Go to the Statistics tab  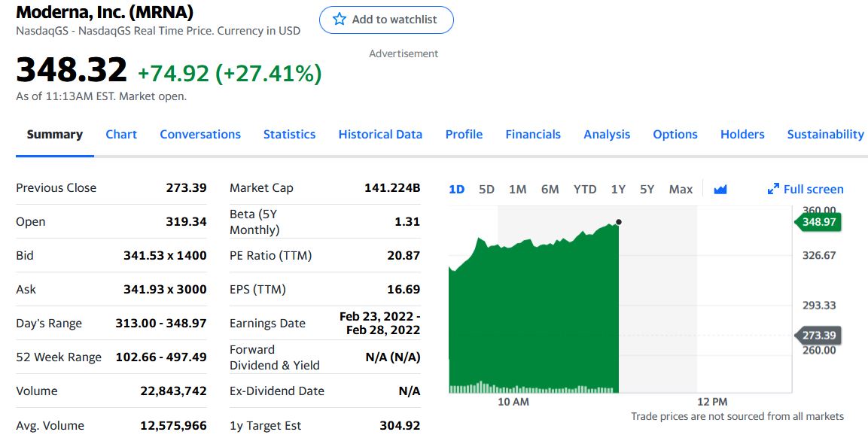click(290, 135)
